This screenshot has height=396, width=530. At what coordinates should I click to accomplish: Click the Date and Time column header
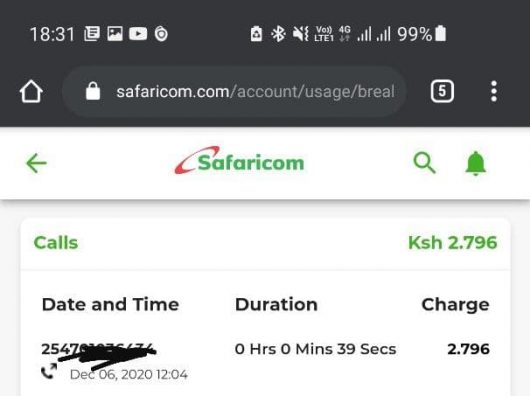click(x=110, y=304)
